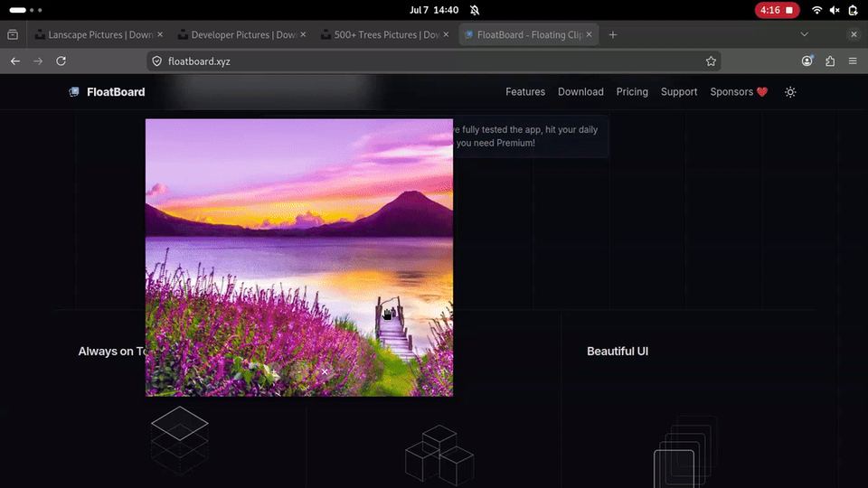This screenshot has height=488, width=868.
Task: Click the stacked layers diamond illustration
Action: 179,440
